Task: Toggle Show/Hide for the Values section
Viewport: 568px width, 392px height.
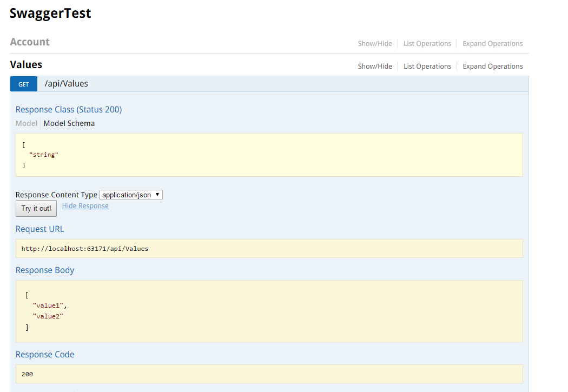Action: [375, 67]
